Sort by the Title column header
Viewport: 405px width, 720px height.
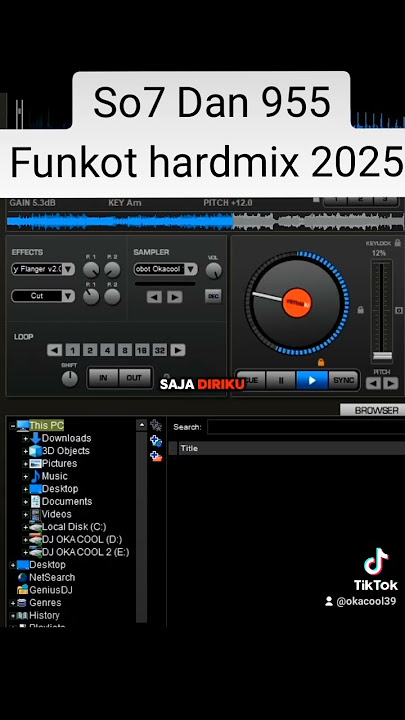click(x=189, y=448)
